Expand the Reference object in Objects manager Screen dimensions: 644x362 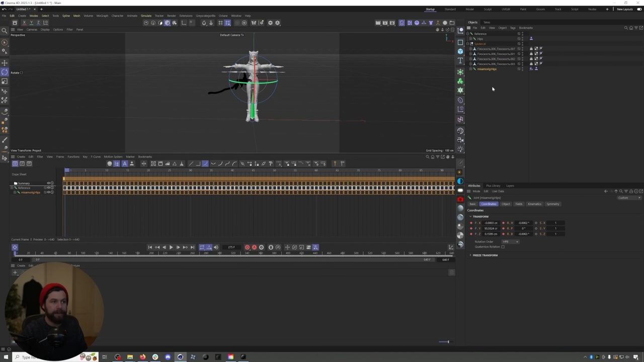[468, 34]
